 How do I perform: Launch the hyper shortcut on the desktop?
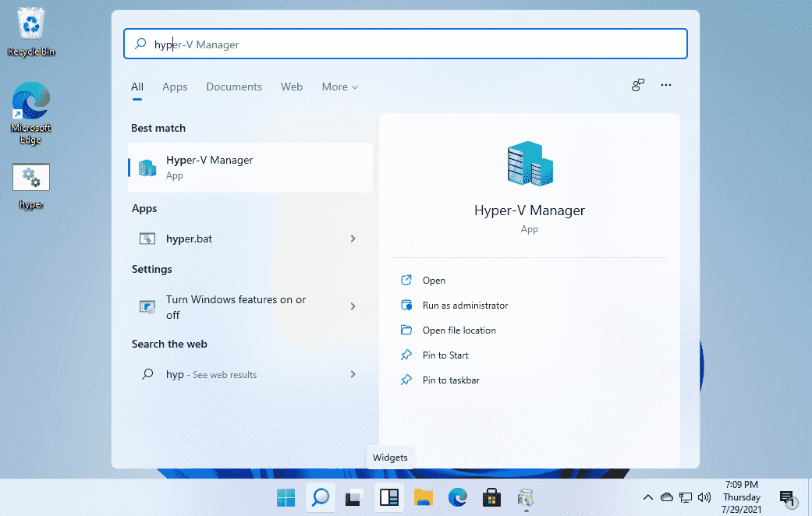30,177
